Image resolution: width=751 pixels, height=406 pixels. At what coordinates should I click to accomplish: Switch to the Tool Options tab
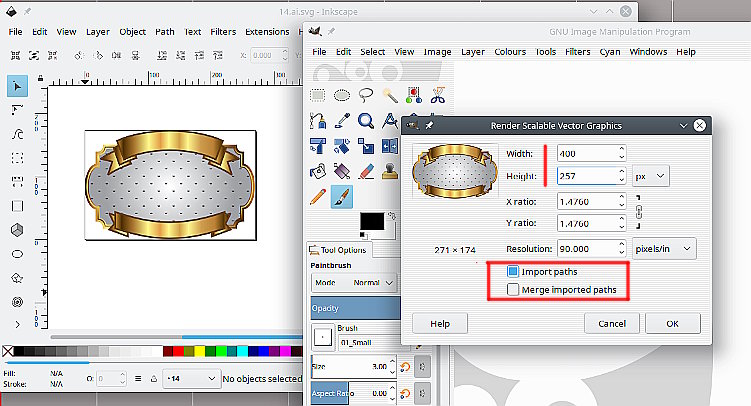coord(339,250)
